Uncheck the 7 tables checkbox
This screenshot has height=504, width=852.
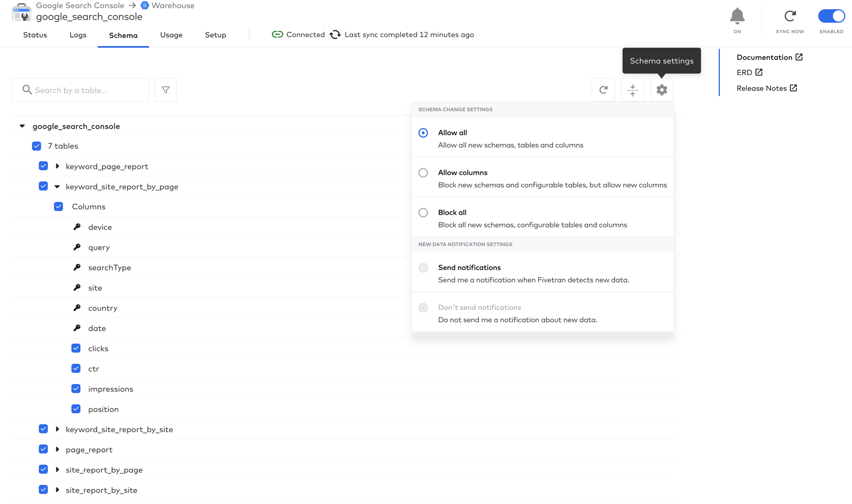coord(37,146)
